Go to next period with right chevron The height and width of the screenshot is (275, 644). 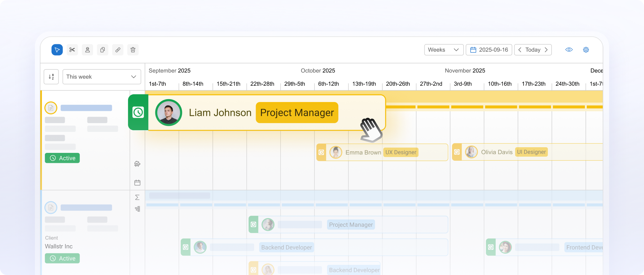(x=546, y=50)
